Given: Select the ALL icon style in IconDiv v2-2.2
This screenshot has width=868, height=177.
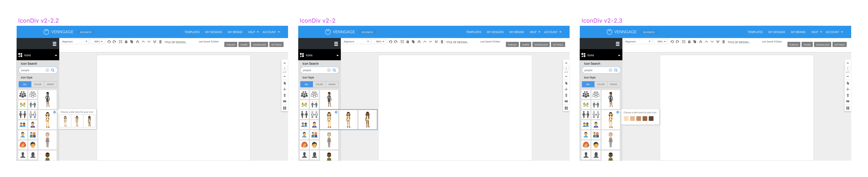Looking at the screenshot, I should pos(25,84).
